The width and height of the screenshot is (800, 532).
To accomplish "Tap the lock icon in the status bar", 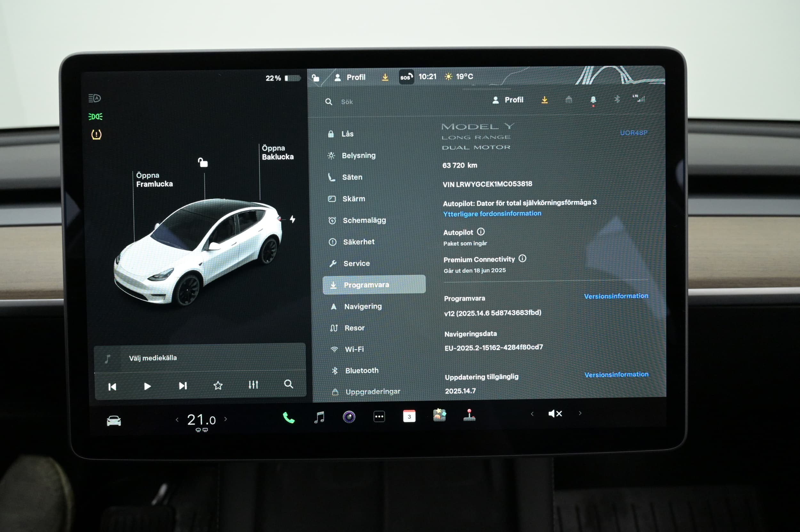I will coord(315,78).
